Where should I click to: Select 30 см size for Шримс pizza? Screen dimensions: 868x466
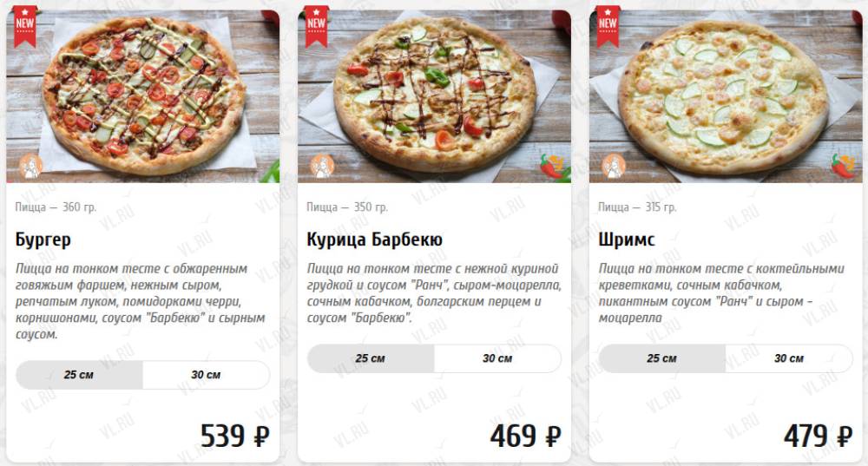click(789, 358)
